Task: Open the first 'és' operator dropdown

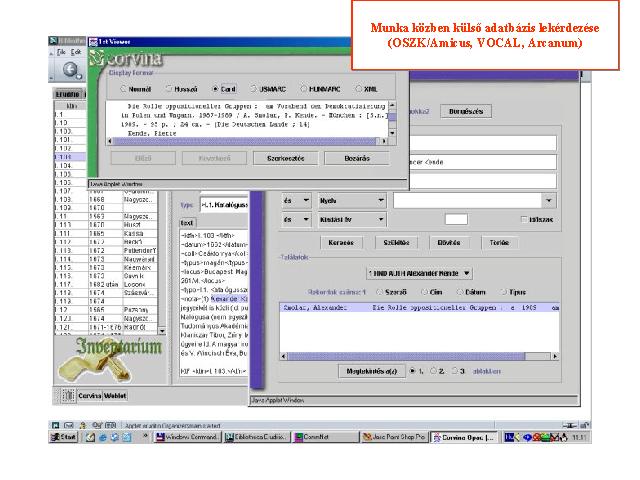Action: click(296, 200)
